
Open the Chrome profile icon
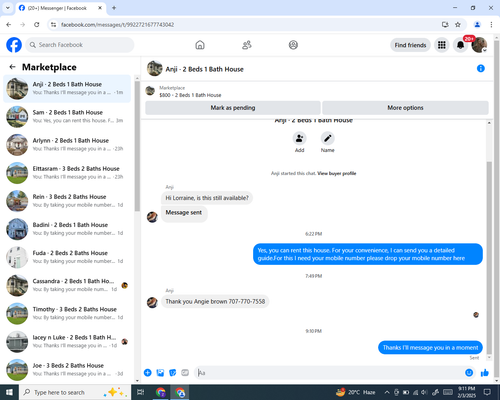tap(477, 25)
